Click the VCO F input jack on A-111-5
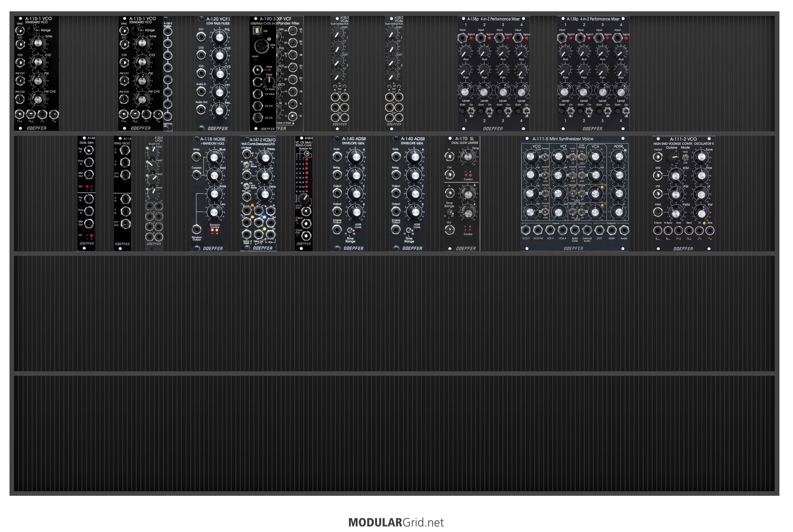793x532 pixels. [526, 230]
